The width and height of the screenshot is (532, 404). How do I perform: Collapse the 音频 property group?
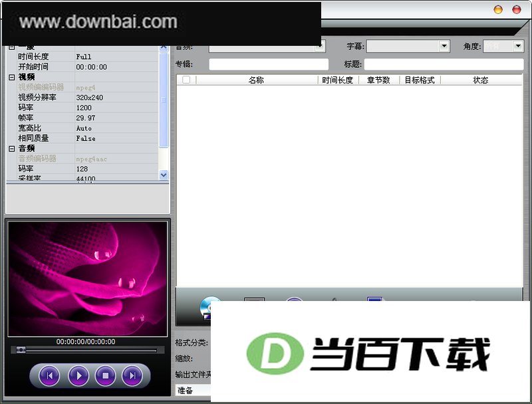click(x=11, y=148)
